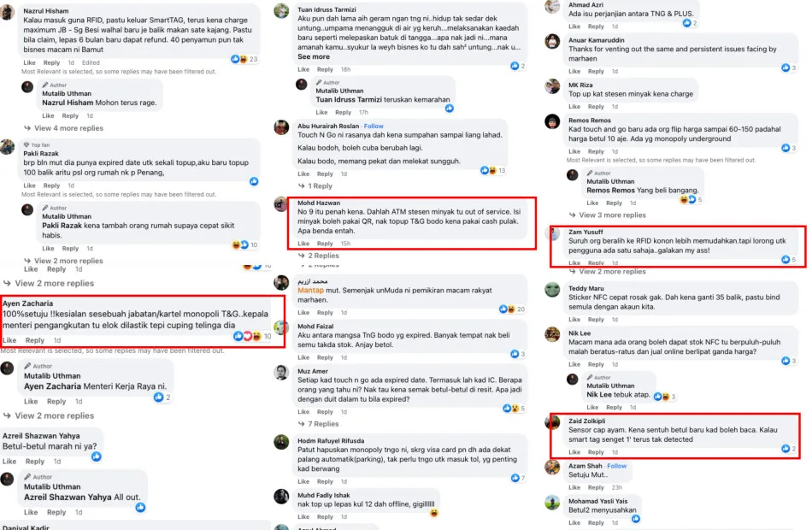812x530 pixels.
Task: Expand 1 Reply under Abu Hurairah Roslan
Action: click(x=315, y=186)
